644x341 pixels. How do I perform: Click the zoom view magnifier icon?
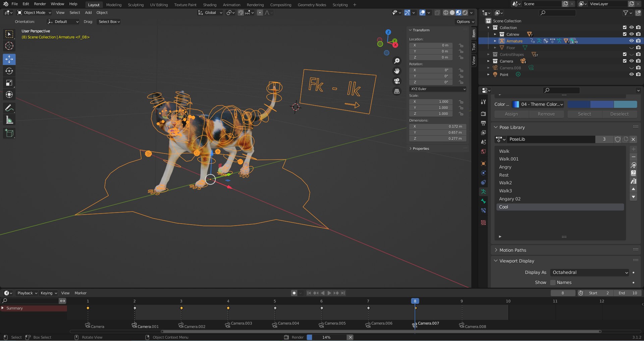click(397, 61)
